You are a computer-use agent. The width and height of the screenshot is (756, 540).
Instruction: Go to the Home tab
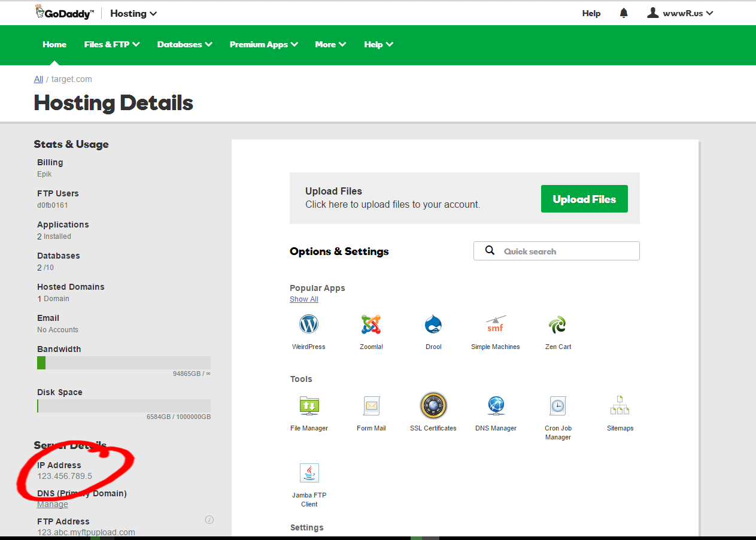click(54, 44)
